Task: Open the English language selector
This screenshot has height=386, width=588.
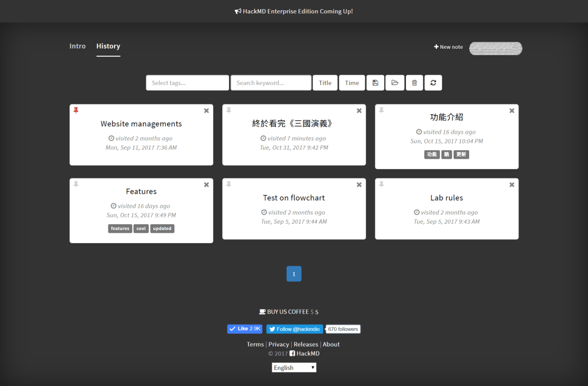Action: click(293, 367)
